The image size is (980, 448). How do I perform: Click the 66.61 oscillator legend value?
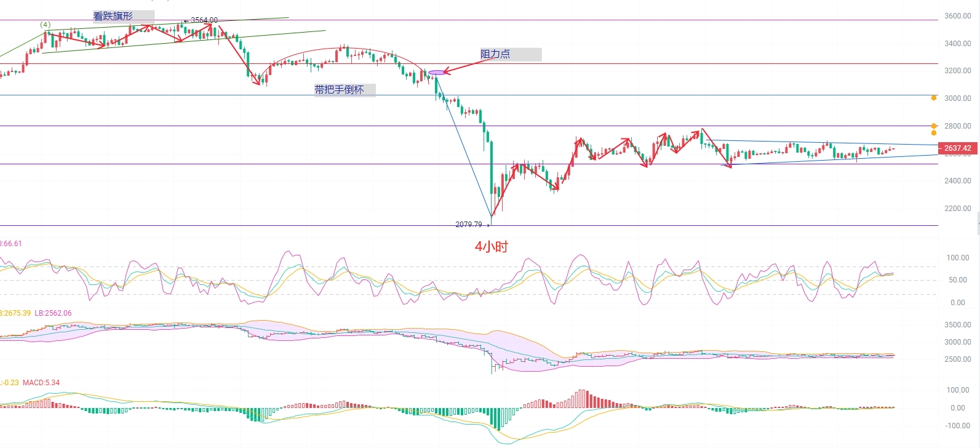click(x=12, y=244)
